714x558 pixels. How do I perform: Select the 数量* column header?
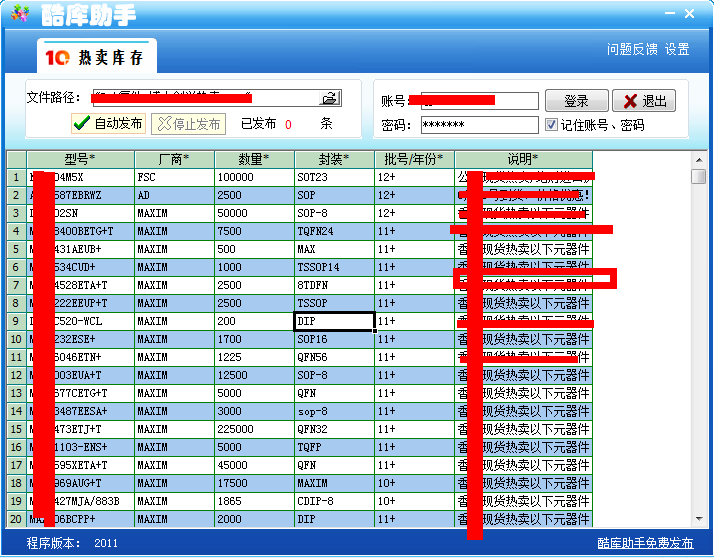point(255,159)
